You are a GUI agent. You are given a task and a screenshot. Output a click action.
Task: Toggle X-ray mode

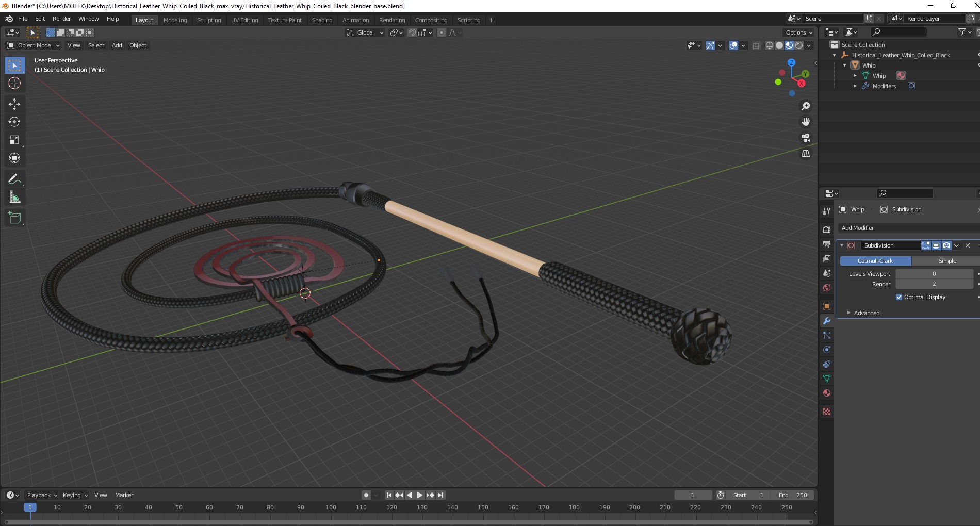[756, 45]
